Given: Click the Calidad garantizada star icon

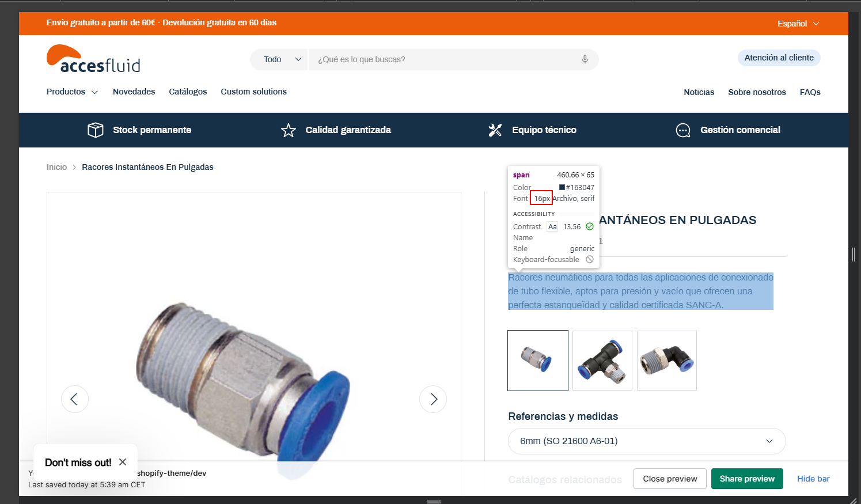Looking at the screenshot, I should [x=289, y=130].
